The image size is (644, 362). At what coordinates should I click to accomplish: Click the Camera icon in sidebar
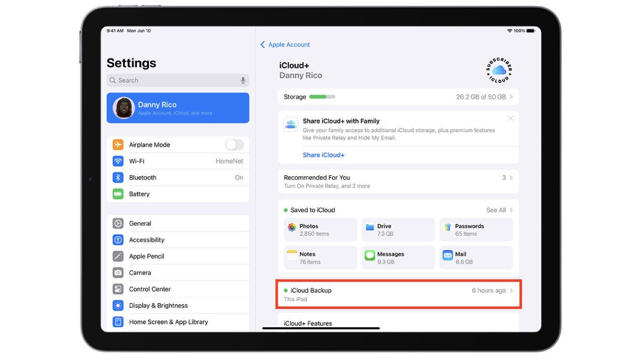tap(118, 273)
